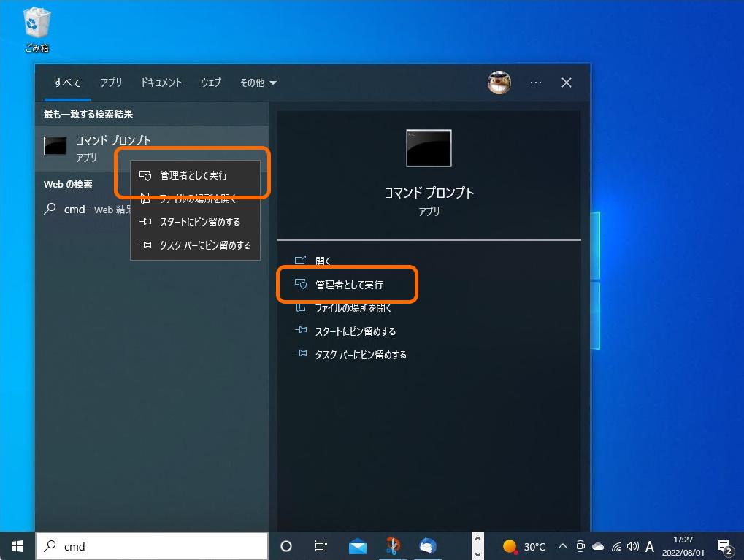
Task: Click the 最も一致する検索結果 heading
Action: pyautogui.click(x=88, y=114)
